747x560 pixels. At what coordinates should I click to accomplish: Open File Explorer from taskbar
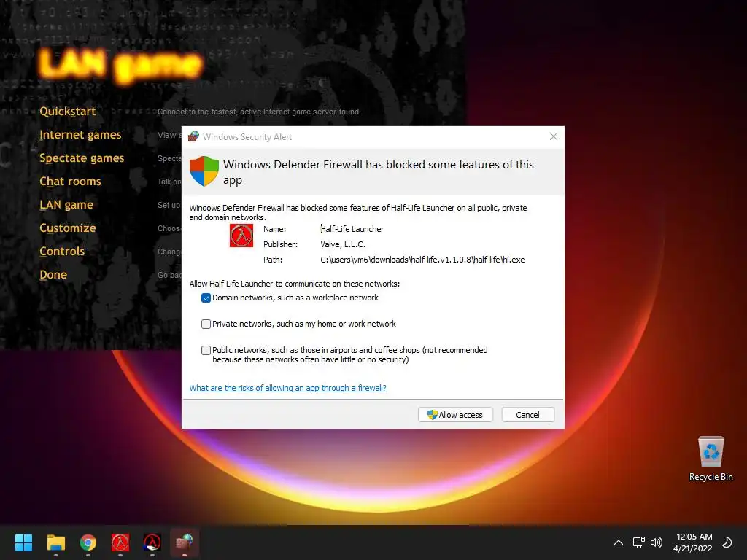pos(55,542)
